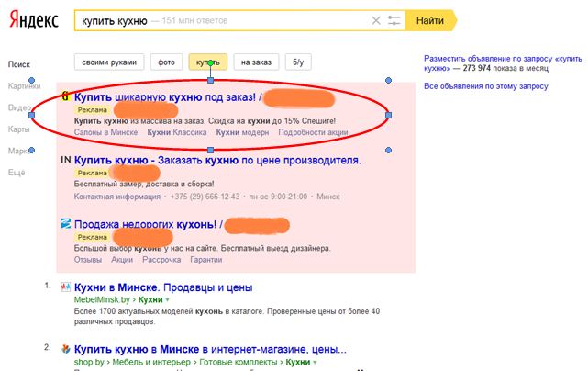Image resolution: width=588 pixels, height=371 pixels.
Task: Expand dropdown arrow after MebelMinsk.by Кухни
Action: (x=168, y=300)
